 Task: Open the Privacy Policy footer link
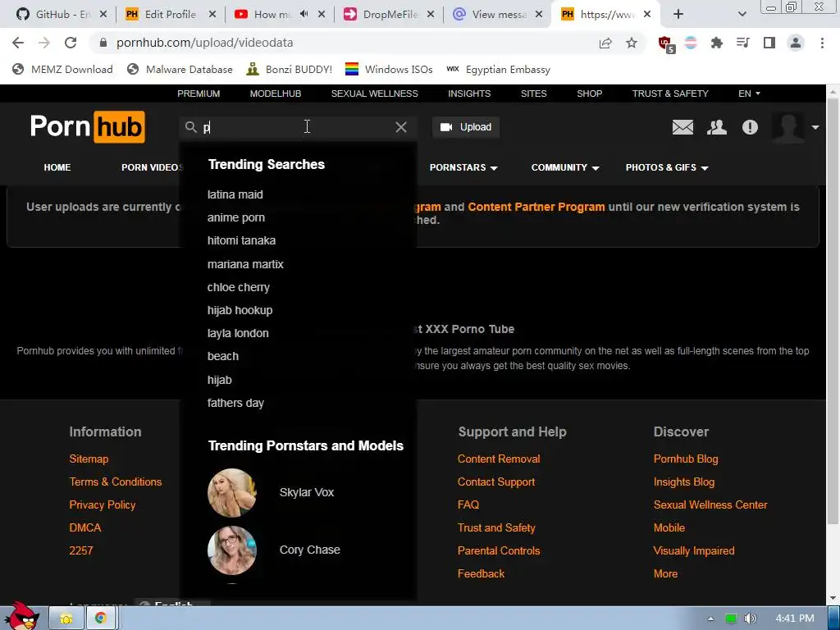tap(103, 504)
